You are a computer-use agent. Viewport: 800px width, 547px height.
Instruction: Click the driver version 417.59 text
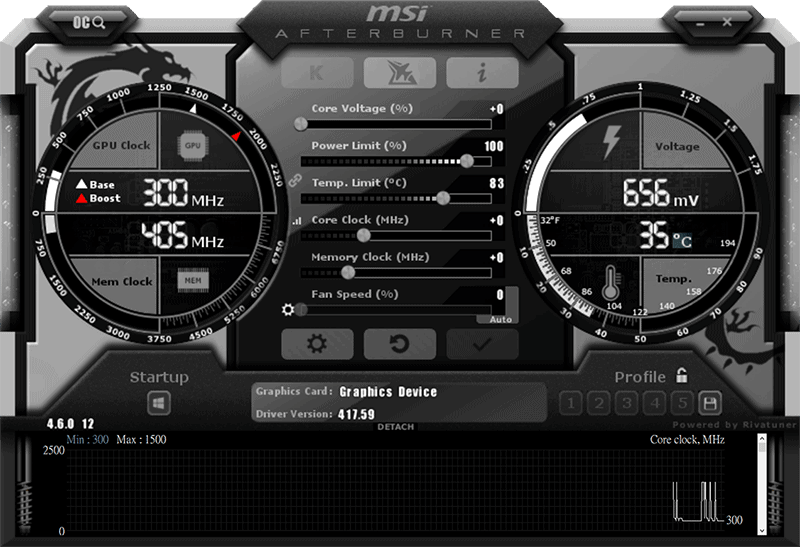[x=356, y=414]
